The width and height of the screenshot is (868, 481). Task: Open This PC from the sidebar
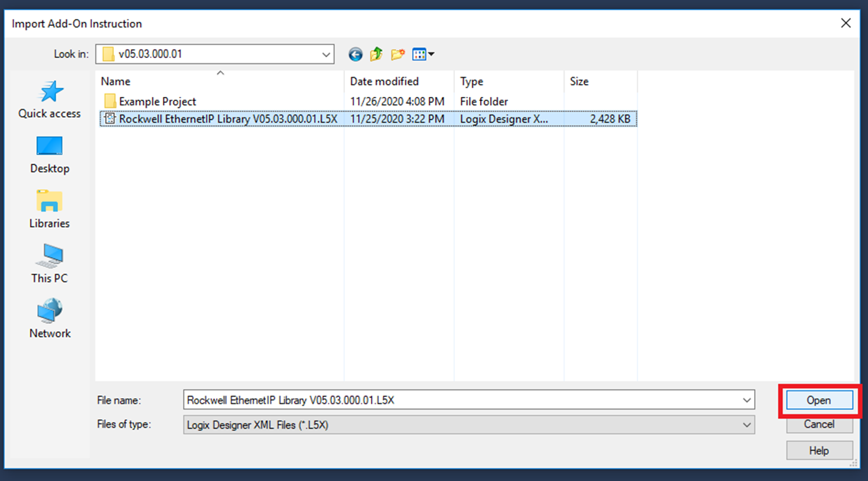pos(49,264)
